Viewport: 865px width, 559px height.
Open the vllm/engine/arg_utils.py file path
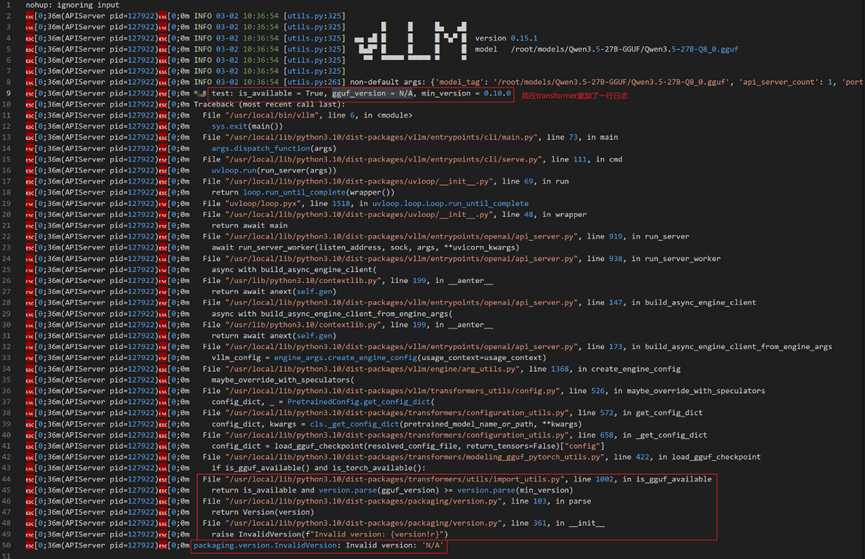pyautogui.click(x=372, y=369)
